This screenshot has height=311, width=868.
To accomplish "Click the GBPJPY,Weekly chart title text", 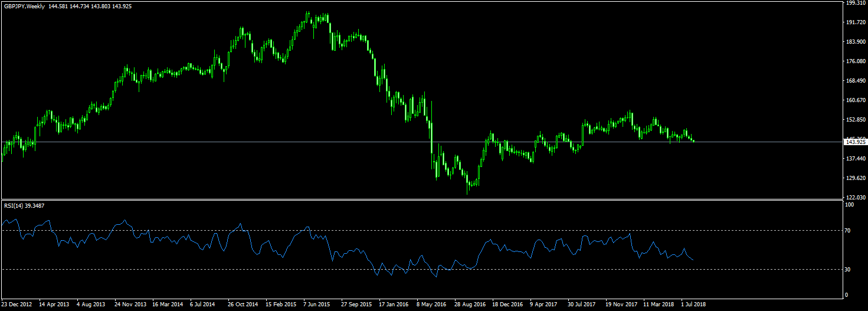I will (x=27, y=6).
